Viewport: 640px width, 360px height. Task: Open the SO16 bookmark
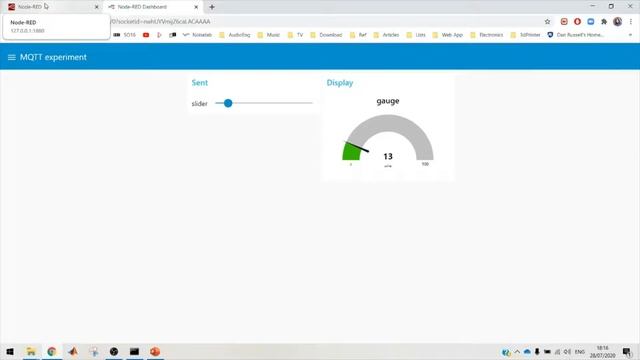pyautogui.click(x=124, y=35)
